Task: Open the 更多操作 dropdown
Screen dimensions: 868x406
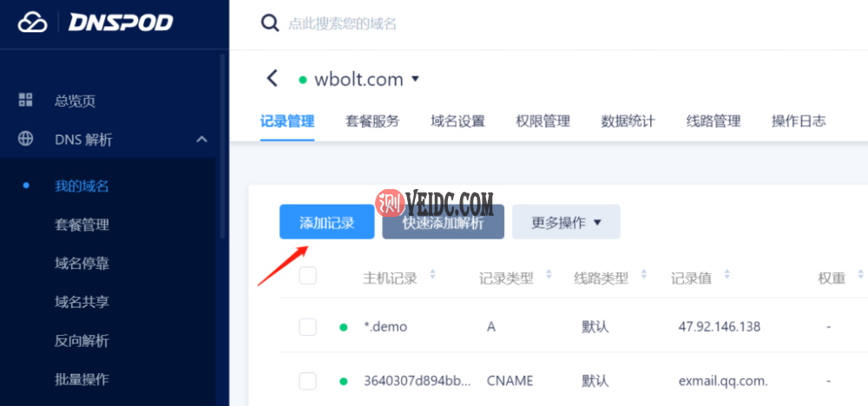Action: click(x=566, y=222)
